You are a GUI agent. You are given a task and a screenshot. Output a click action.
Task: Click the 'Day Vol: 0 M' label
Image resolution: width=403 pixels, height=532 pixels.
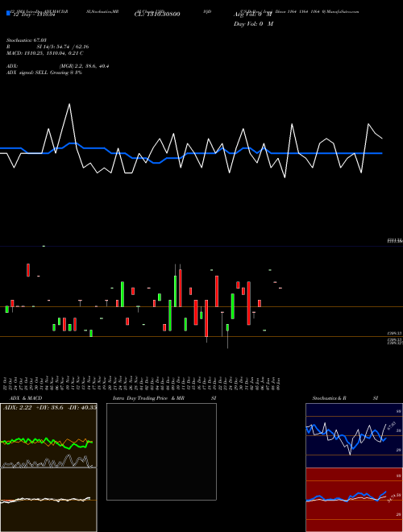click(x=253, y=24)
